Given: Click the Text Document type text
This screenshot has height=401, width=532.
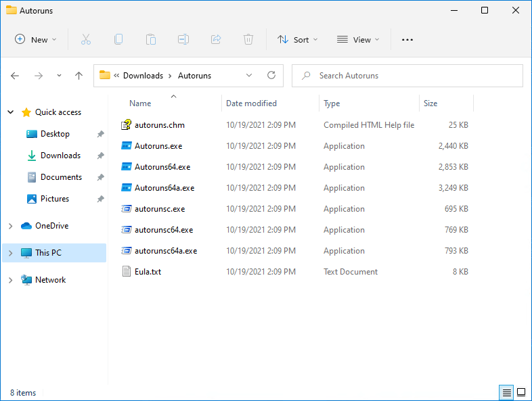Looking at the screenshot, I should pos(351,272).
